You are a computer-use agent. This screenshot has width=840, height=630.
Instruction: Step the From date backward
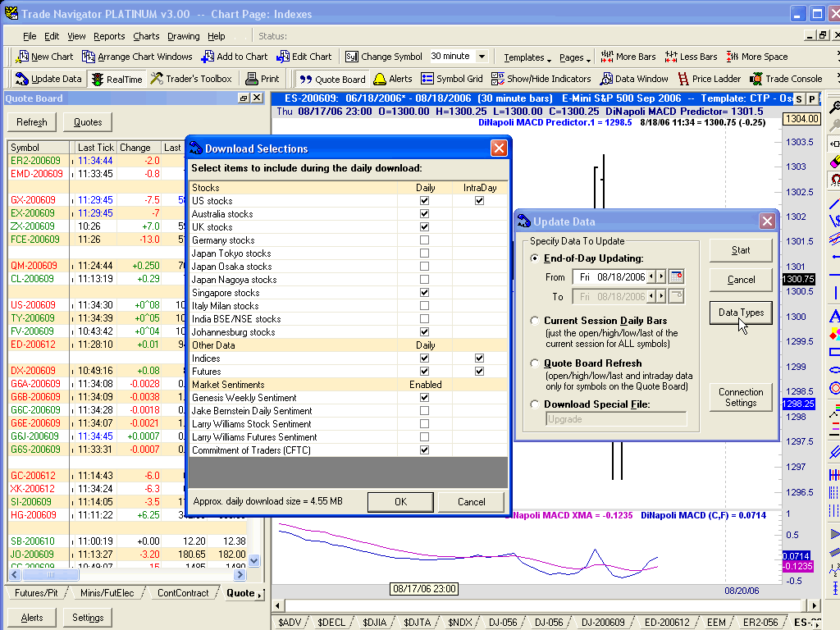[x=651, y=276]
